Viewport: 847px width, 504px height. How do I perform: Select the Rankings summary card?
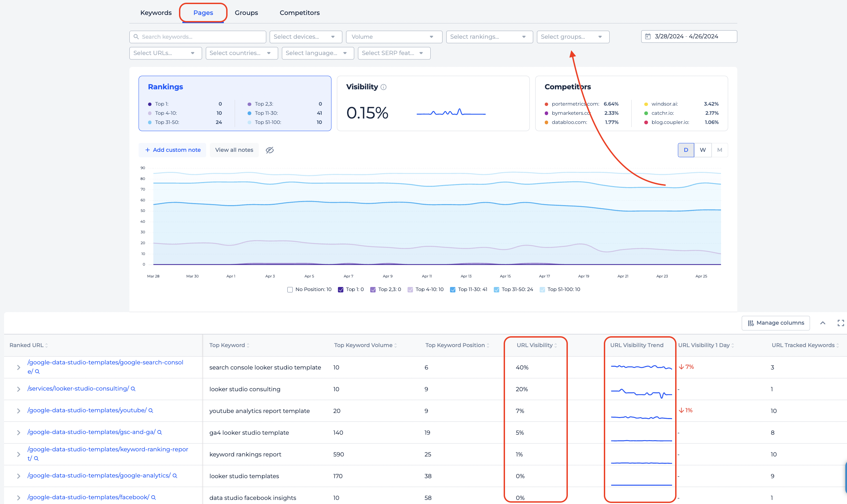(x=235, y=103)
